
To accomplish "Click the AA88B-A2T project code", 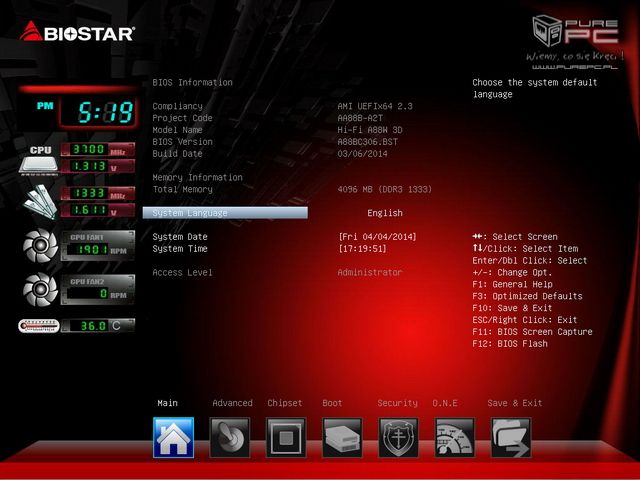I will pyautogui.click(x=360, y=118).
